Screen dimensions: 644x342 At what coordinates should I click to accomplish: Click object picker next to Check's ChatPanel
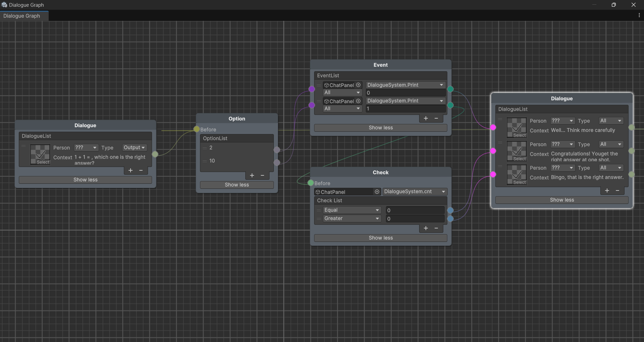pyautogui.click(x=377, y=192)
